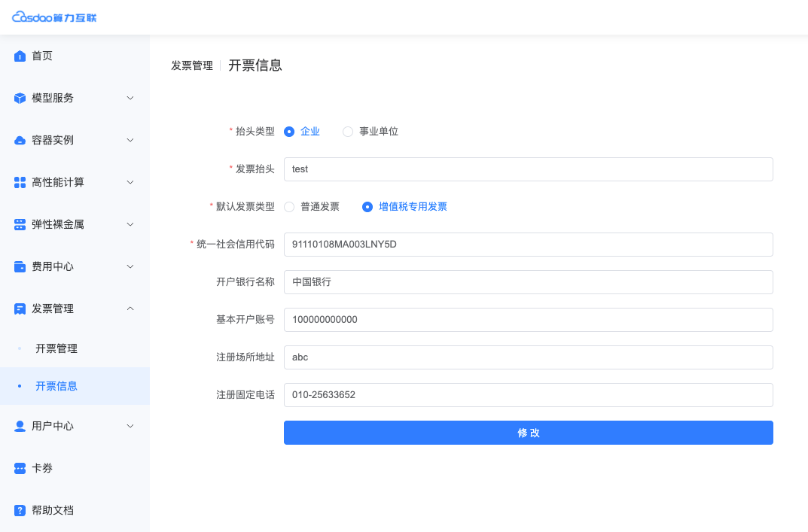The height and width of the screenshot is (532, 808).
Task: Select the 企业 radio button
Action: [289, 132]
